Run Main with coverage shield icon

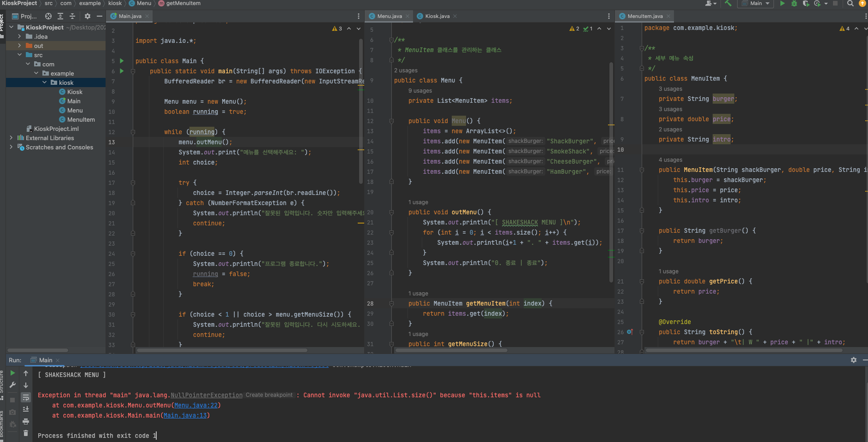(x=806, y=3)
